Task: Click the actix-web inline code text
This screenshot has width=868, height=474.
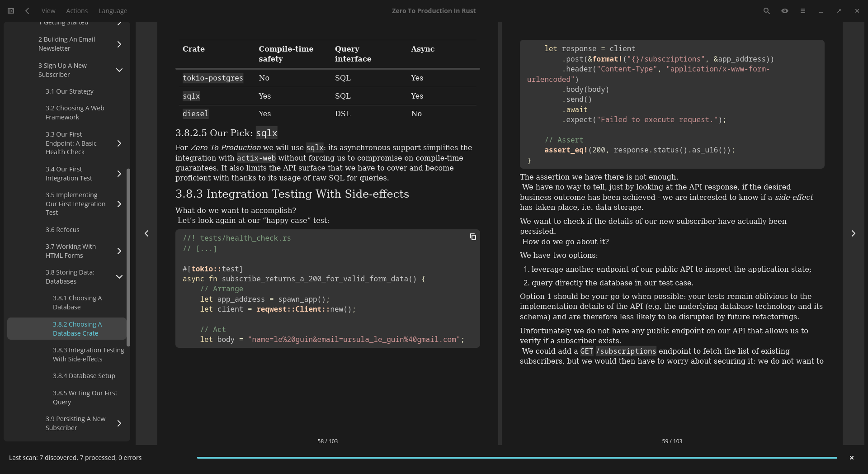Action: [256, 158]
